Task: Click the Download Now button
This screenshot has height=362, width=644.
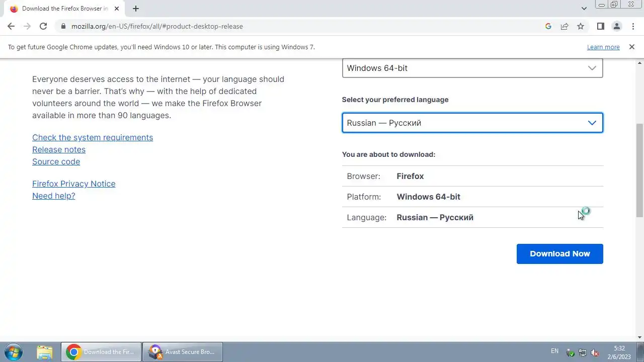Action: coord(559,253)
